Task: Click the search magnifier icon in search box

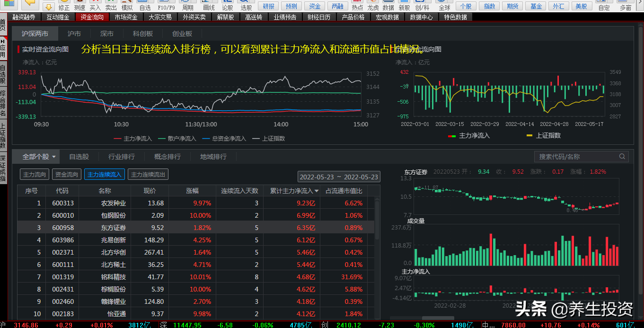Action: [x=622, y=157]
